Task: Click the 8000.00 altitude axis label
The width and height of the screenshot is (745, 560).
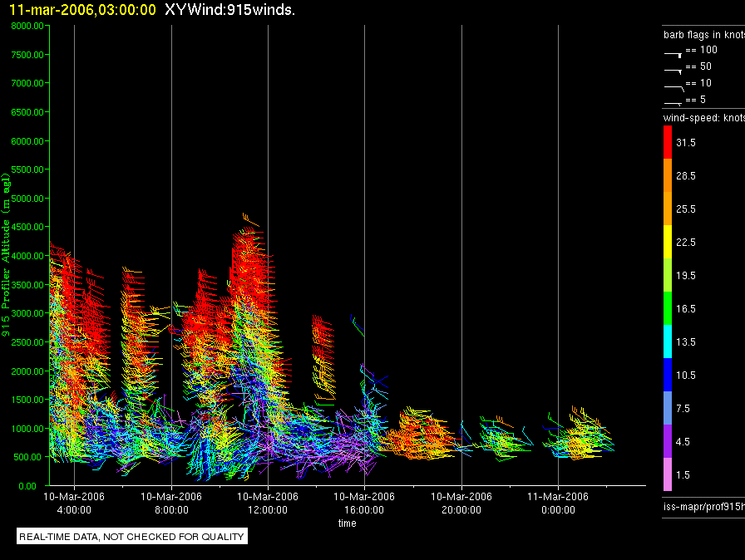Action: pyautogui.click(x=27, y=26)
